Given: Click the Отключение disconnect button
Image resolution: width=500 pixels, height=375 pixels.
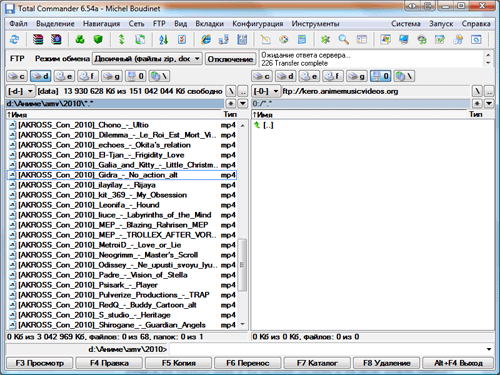Looking at the screenshot, I should [230, 59].
